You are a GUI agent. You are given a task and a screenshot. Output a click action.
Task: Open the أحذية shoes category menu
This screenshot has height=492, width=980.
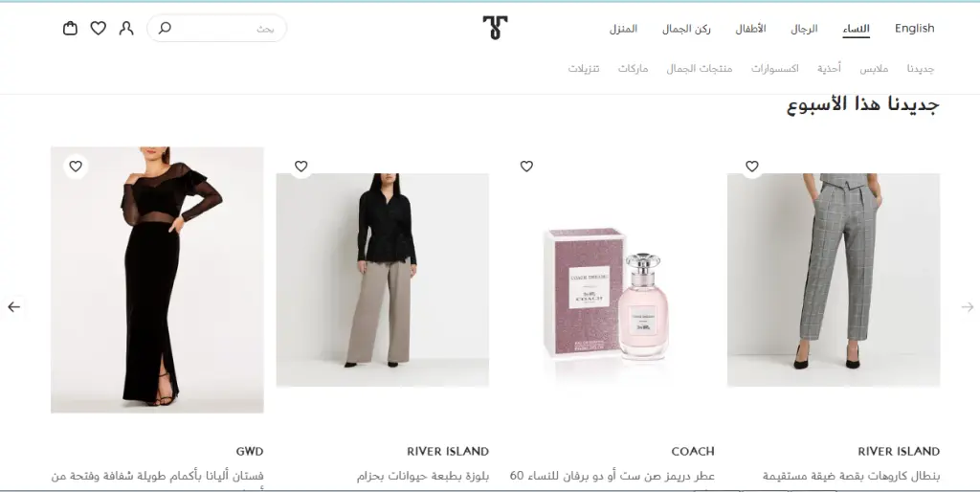click(x=829, y=68)
